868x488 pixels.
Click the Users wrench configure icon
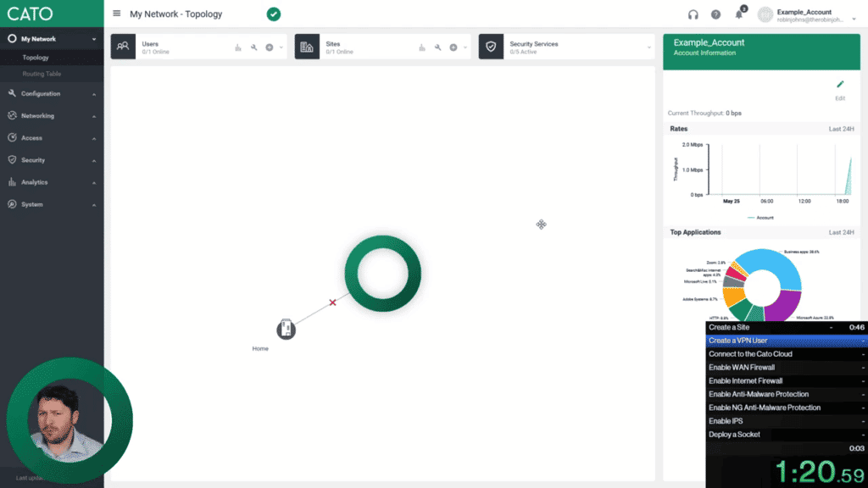click(x=254, y=47)
